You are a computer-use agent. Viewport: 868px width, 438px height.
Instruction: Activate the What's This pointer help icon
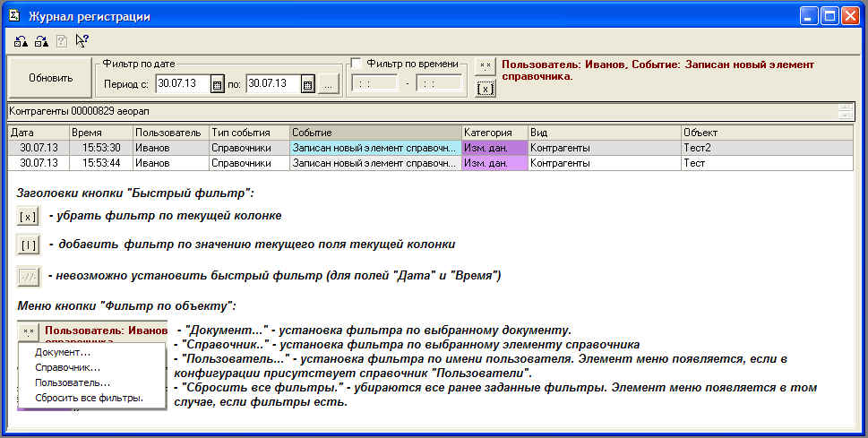click(82, 41)
